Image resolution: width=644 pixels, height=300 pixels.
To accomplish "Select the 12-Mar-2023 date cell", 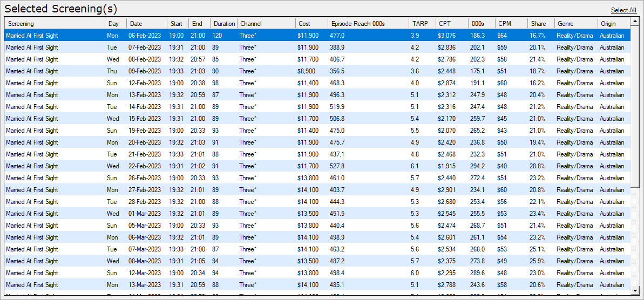I will pyautogui.click(x=145, y=273).
